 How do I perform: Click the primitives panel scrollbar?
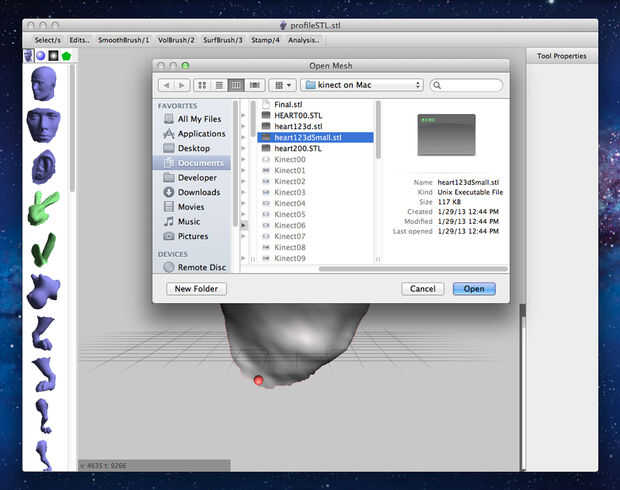[72, 129]
